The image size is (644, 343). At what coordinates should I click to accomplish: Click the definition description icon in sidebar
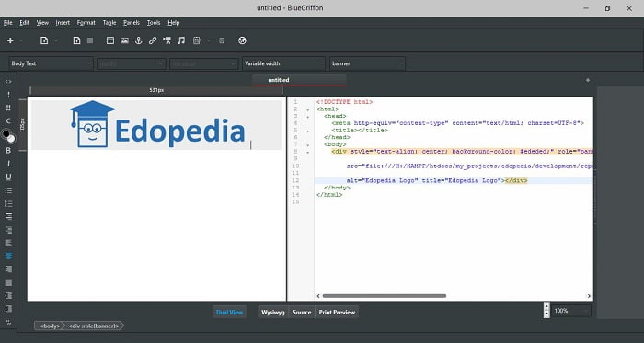coord(8,230)
